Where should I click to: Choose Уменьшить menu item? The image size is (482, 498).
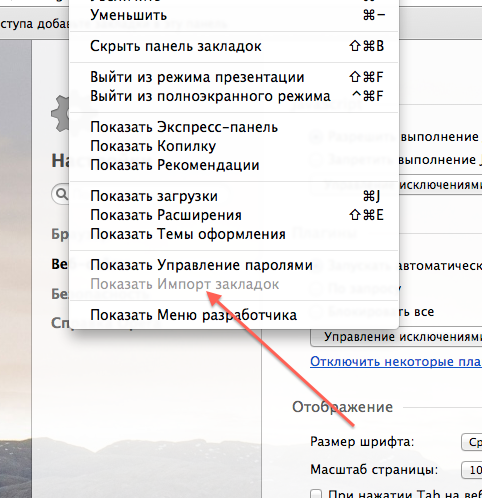[x=234, y=15]
